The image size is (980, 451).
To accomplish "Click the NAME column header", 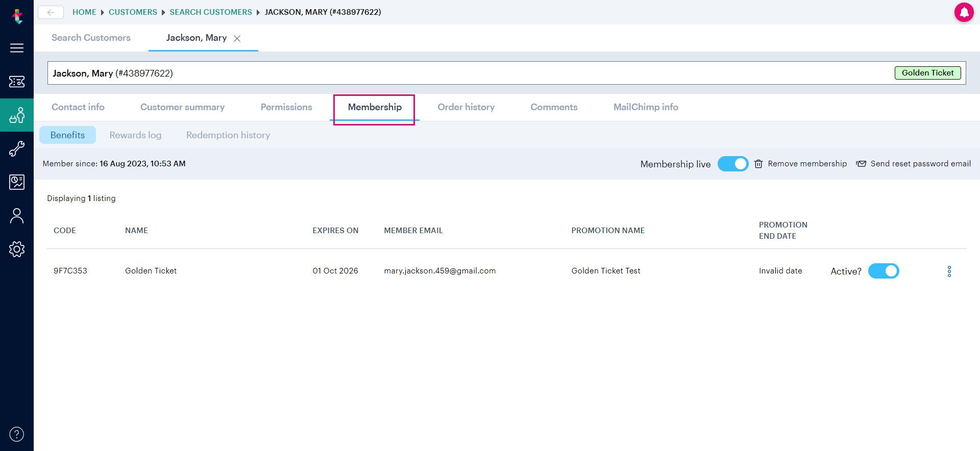I will pyautogui.click(x=136, y=231).
